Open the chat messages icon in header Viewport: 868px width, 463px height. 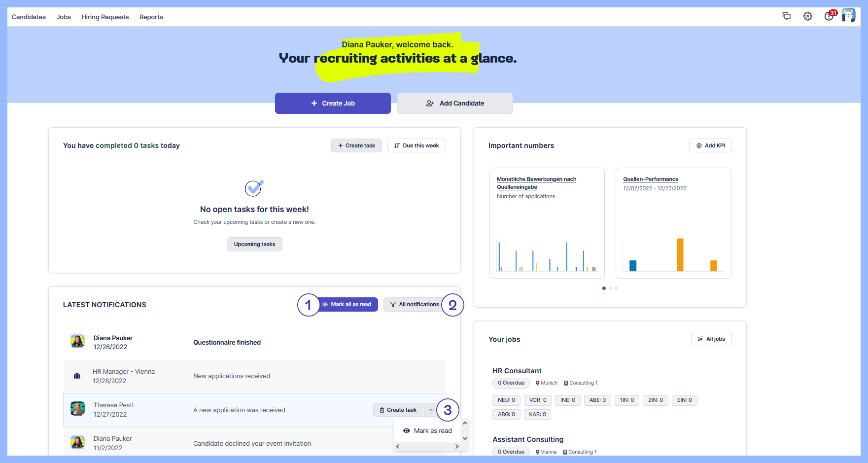click(786, 16)
